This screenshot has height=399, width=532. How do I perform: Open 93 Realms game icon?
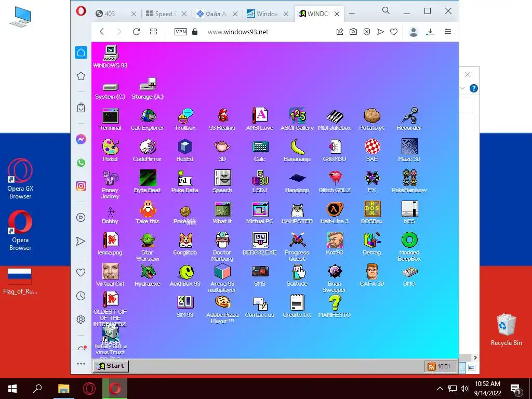pyautogui.click(x=222, y=116)
